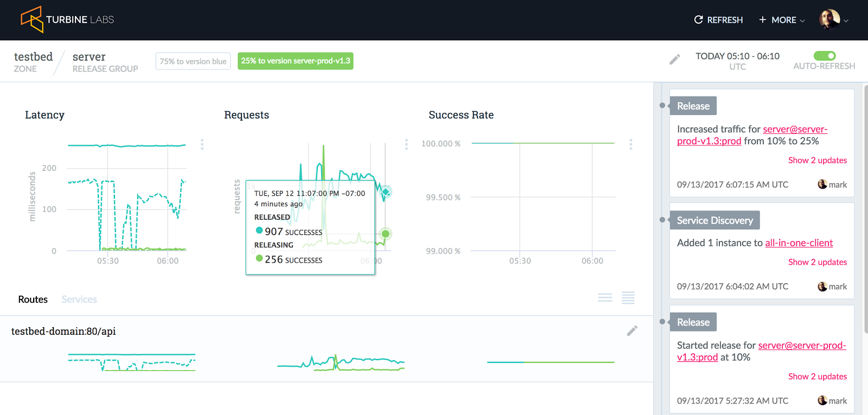Click the route's success rate sparkline

click(x=551, y=362)
